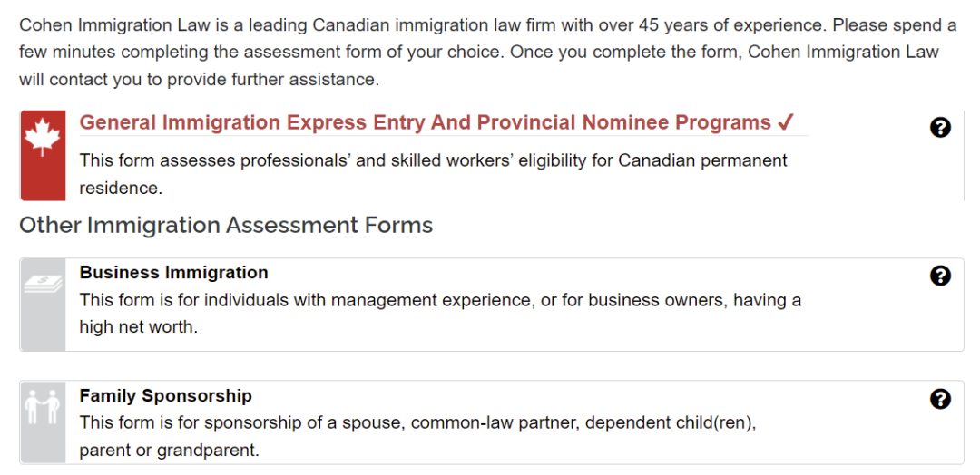Select the Business Immigration title

pyautogui.click(x=173, y=273)
